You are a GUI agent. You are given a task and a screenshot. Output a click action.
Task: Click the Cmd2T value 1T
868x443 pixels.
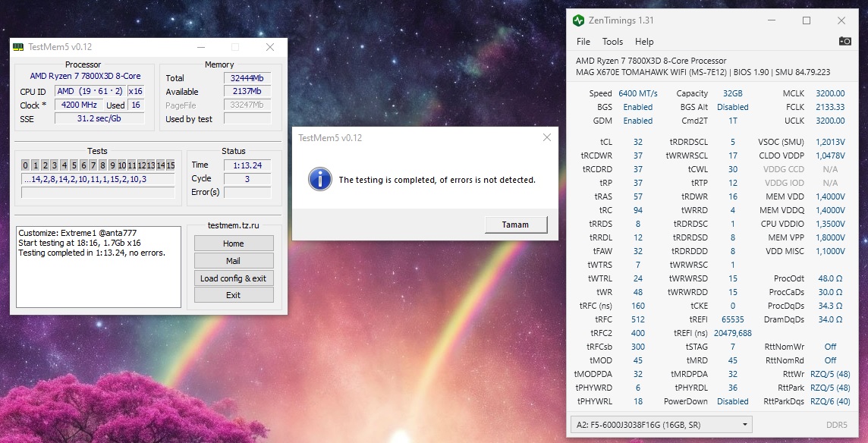(733, 120)
